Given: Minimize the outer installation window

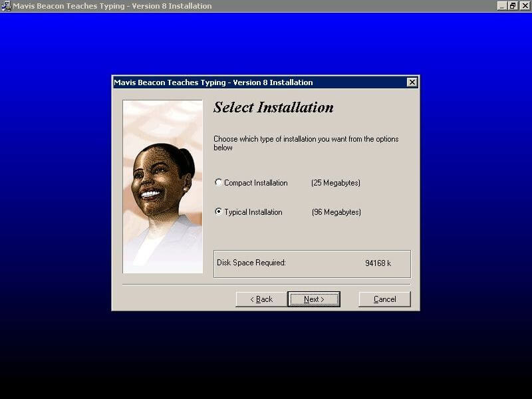Looking at the screenshot, I should pyautogui.click(x=502, y=6).
